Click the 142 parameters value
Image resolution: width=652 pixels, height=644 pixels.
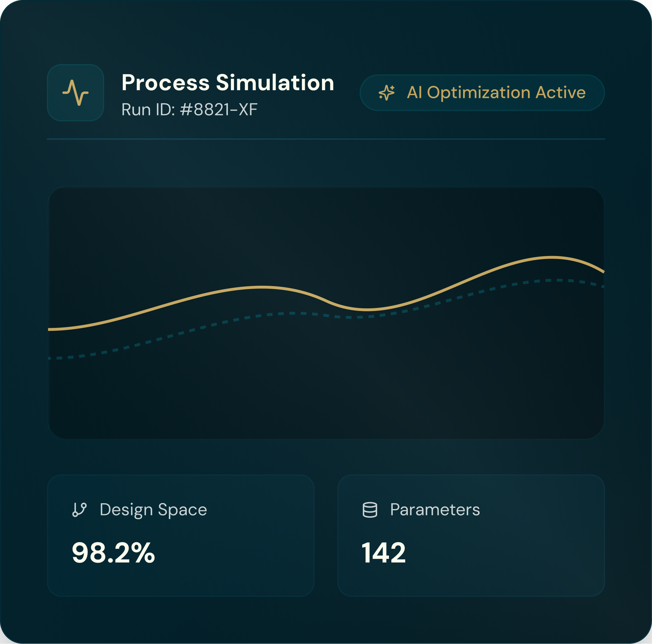(x=384, y=553)
